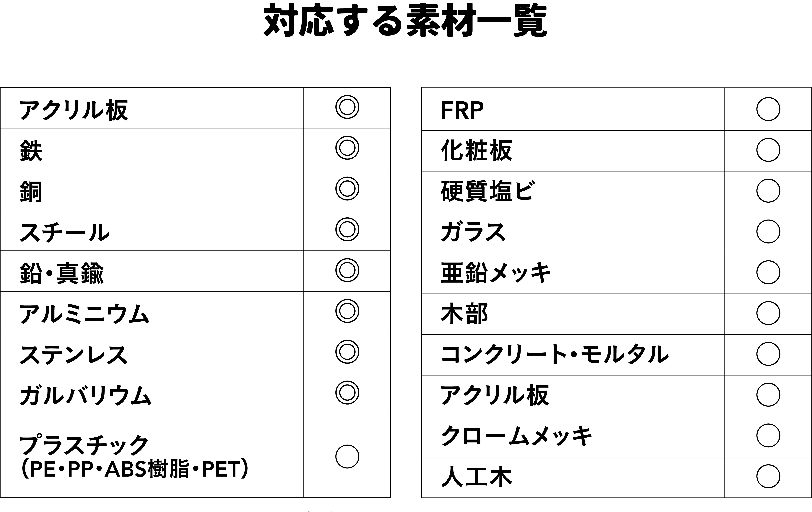Click the circle beside クロームメッキ
This screenshot has height=512, width=812.
tap(768, 435)
